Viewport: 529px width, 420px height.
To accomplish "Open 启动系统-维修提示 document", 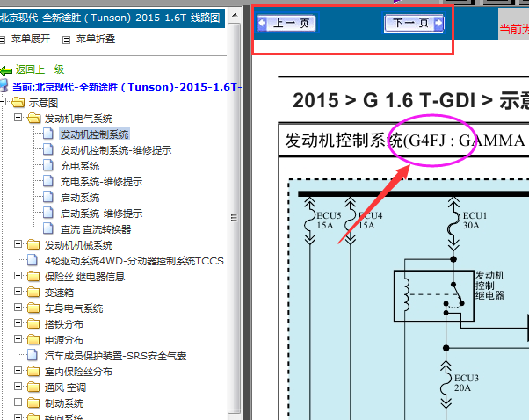I will point(101,214).
